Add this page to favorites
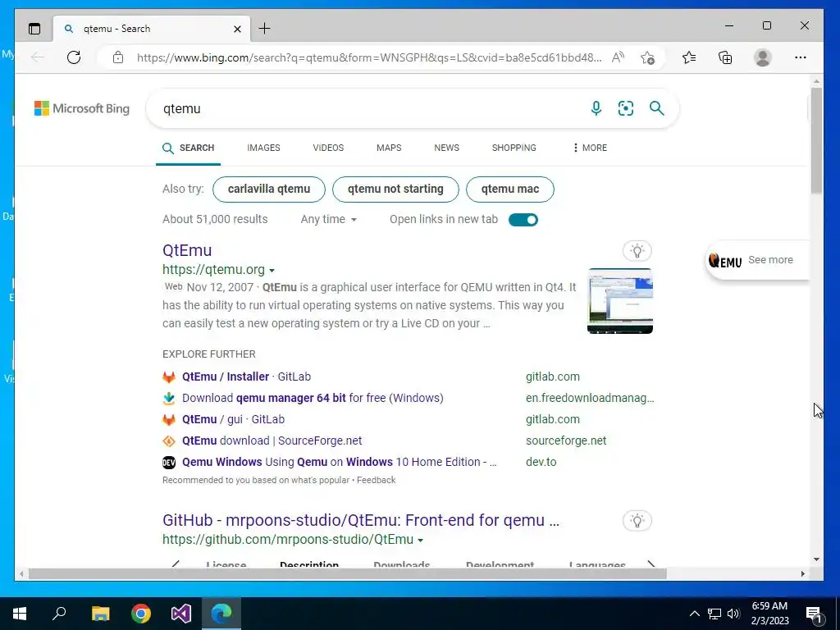 (x=648, y=57)
